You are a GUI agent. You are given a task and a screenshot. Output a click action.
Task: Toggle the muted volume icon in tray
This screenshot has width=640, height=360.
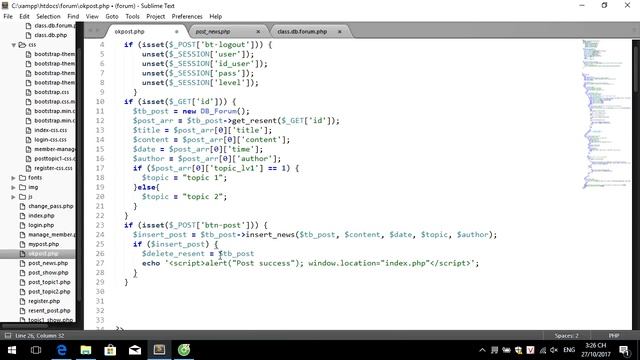pyautogui.click(x=554, y=350)
